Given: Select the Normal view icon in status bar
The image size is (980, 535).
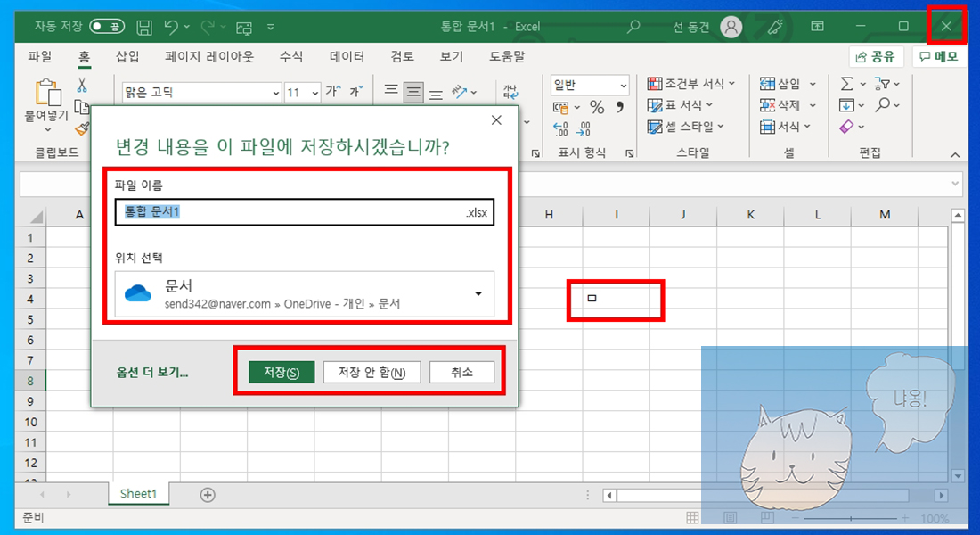Looking at the screenshot, I should click(x=692, y=517).
